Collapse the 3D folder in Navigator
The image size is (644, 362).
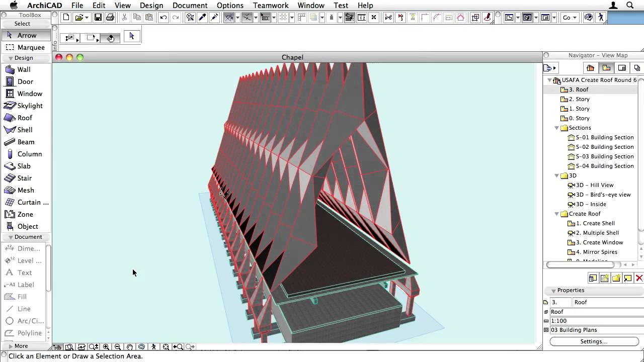[557, 175]
